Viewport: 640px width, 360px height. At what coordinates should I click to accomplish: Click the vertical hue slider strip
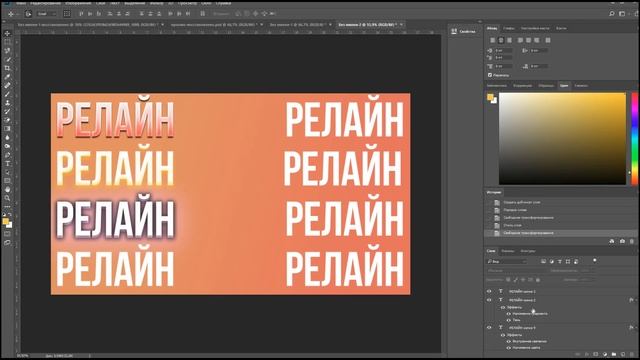(635, 138)
